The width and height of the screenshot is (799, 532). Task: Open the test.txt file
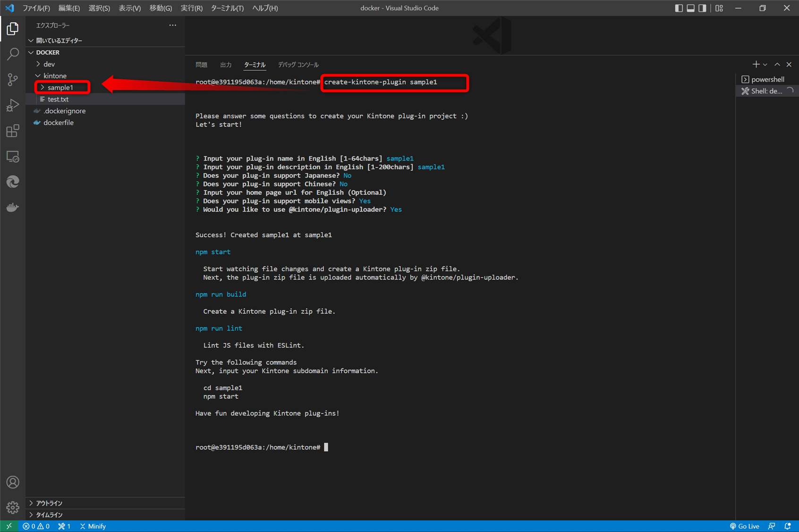coord(105,99)
